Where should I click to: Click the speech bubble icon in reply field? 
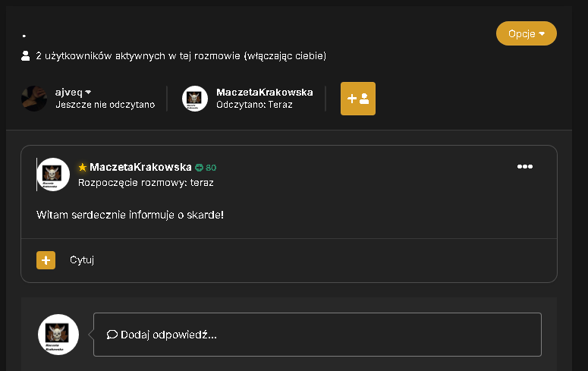[x=112, y=335]
